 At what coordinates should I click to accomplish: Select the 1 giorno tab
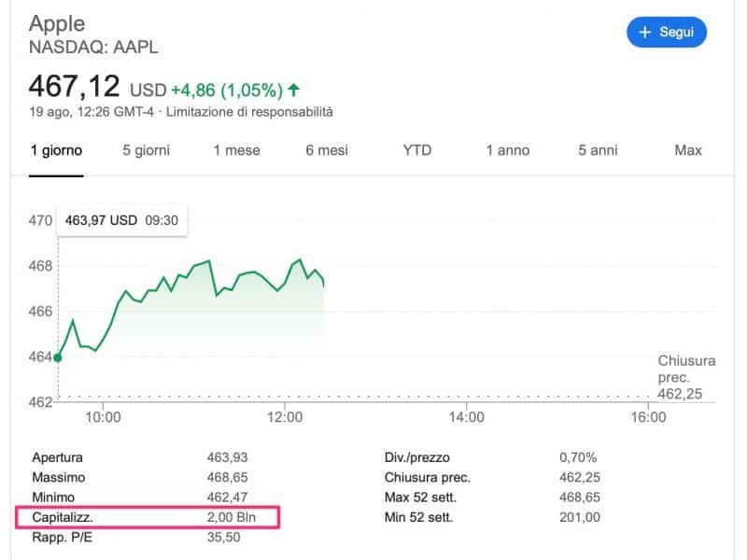point(56,149)
